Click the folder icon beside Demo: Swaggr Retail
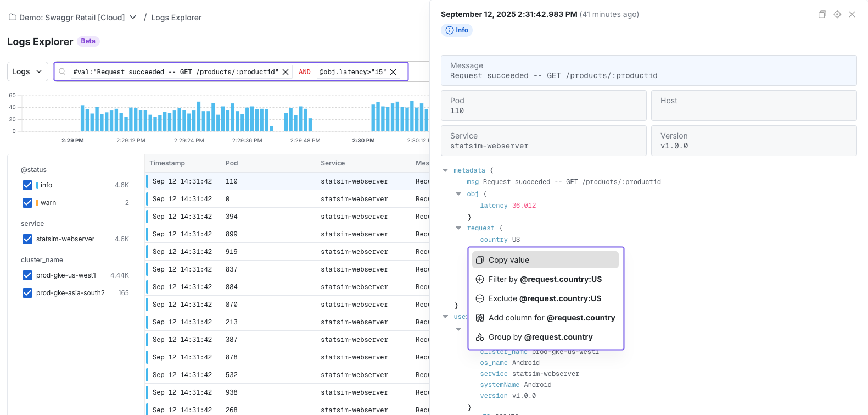 (12, 18)
